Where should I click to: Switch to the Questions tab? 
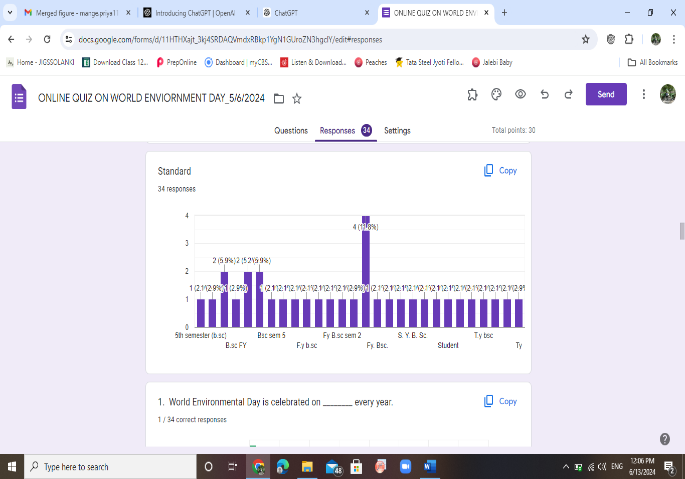coord(291,131)
